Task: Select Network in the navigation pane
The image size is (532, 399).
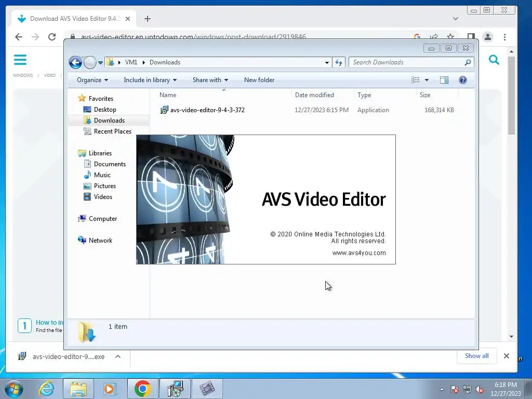Action: (100, 240)
